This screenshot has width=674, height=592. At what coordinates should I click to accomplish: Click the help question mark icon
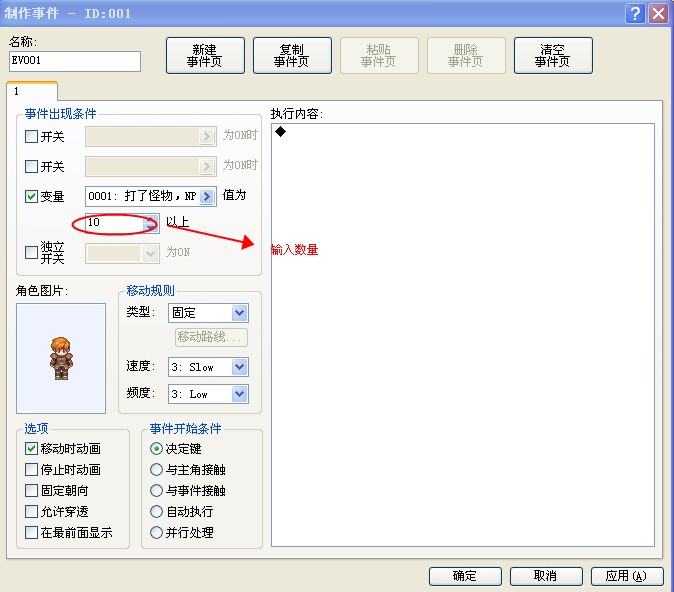pos(635,13)
